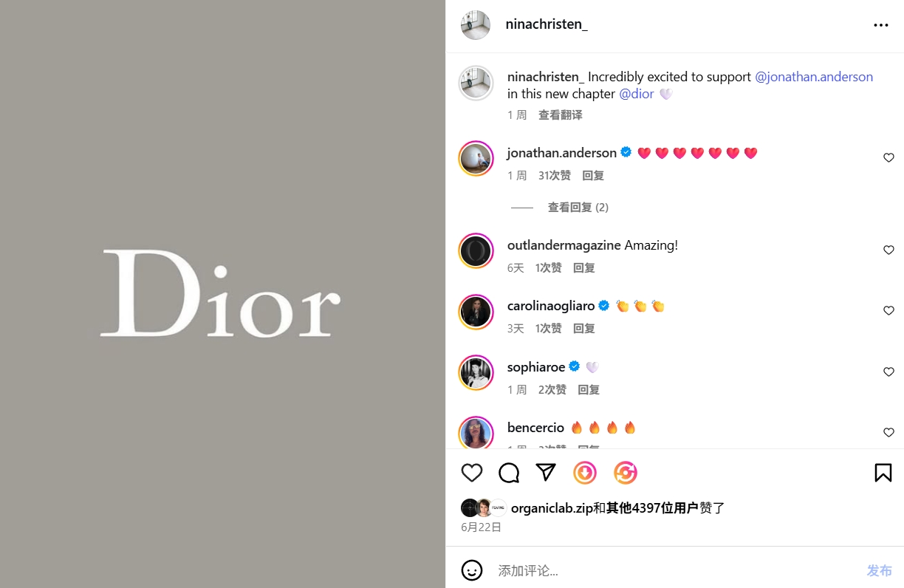Image resolution: width=904 pixels, height=588 pixels.
Task: Open the three-dot more options menu
Action: click(x=881, y=25)
